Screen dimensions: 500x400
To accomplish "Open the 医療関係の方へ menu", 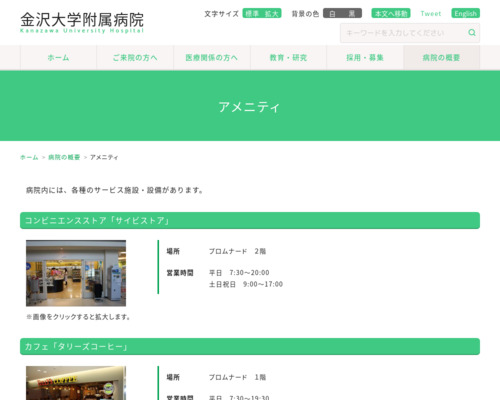I will [212, 58].
